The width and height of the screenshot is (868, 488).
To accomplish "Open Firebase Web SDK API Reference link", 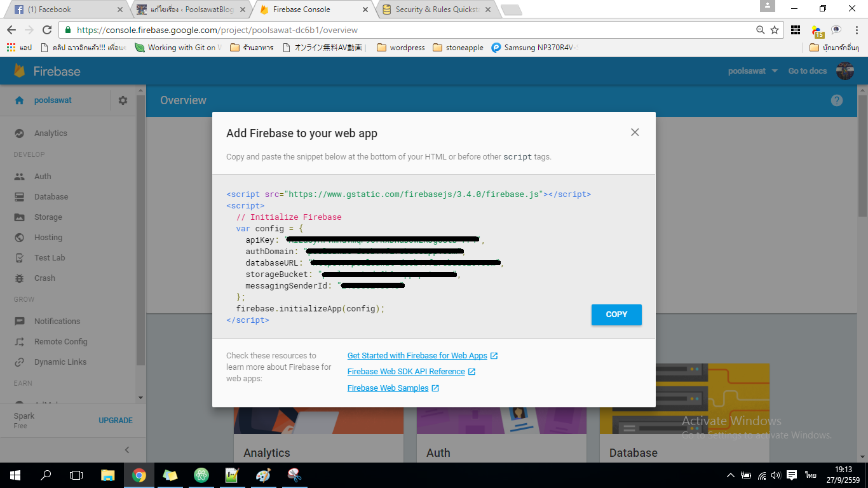I will pyautogui.click(x=406, y=372).
